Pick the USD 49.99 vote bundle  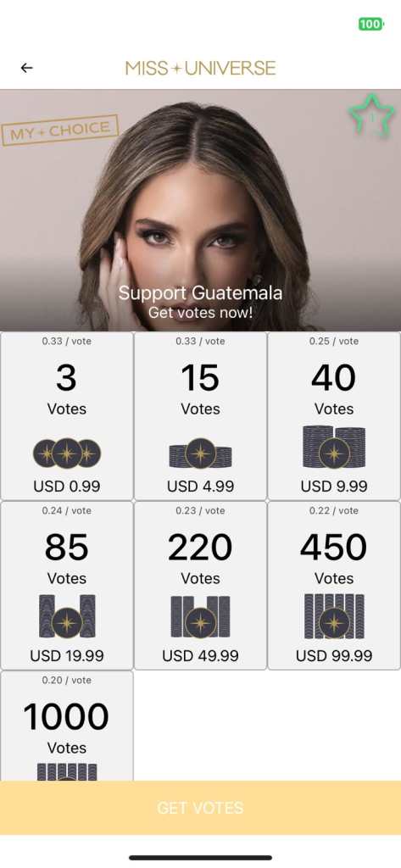point(200,586)
